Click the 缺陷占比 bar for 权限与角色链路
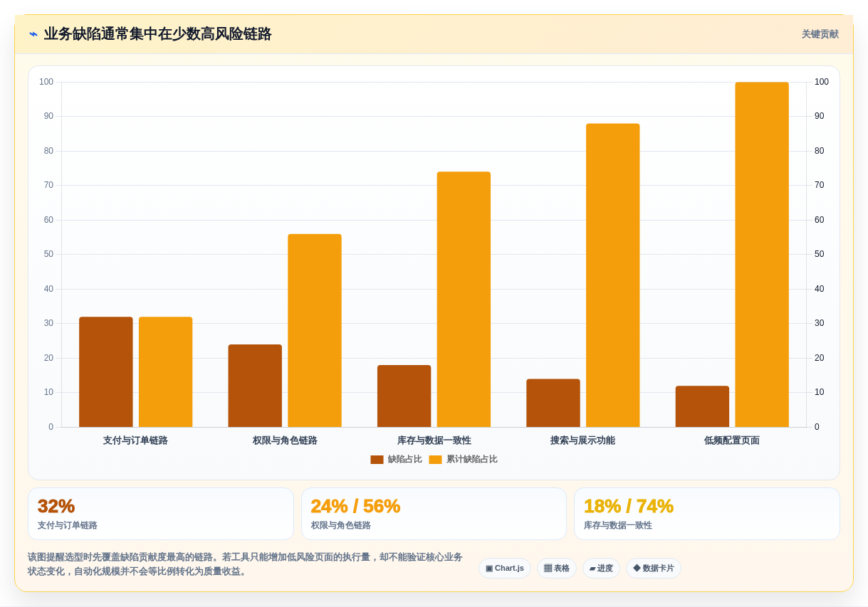Screen dimensions: 868x607 [255, 386]
